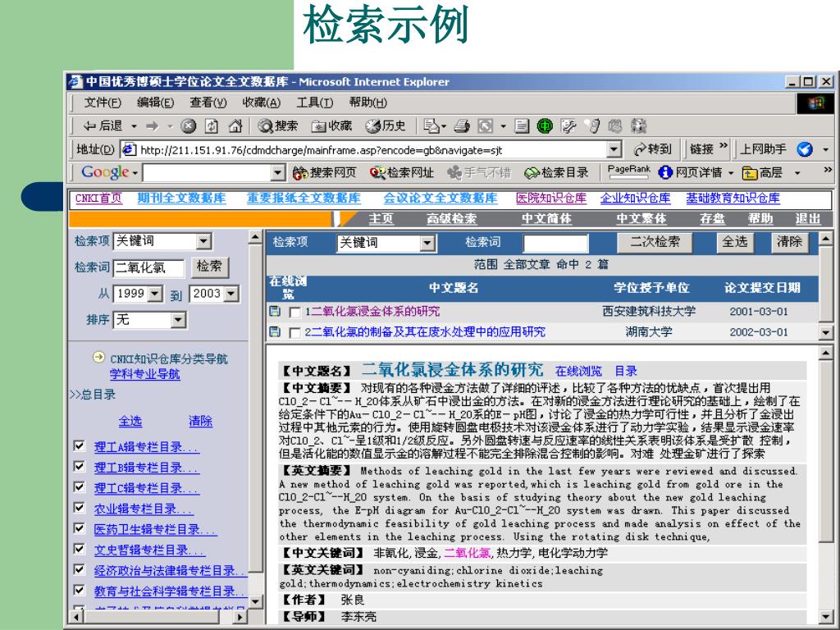The width and height of the screenshot is (840, 630).
Task: Click the results bar 检索词 input field
Action: click(x=555, y=244)
